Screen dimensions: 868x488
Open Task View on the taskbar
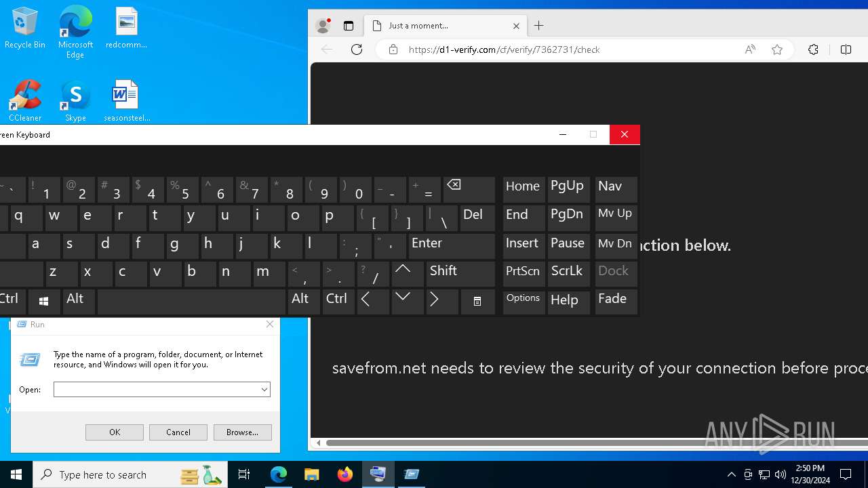(x=244, y=474)
